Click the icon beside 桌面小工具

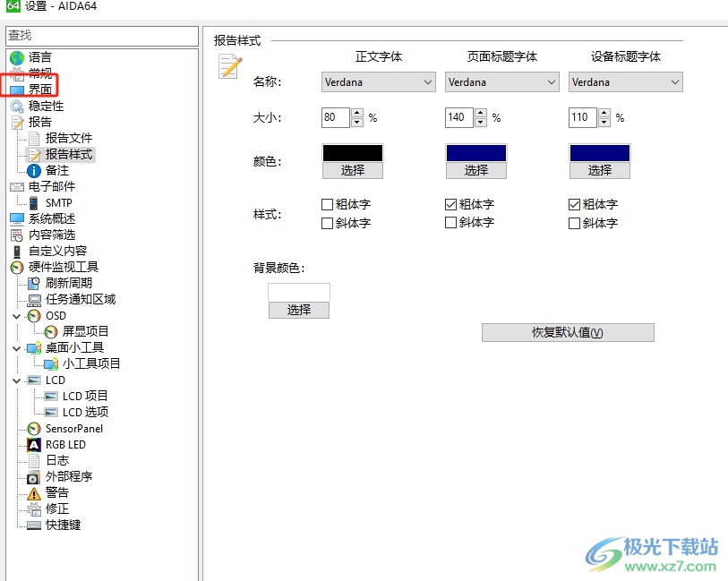pos(34,348)
